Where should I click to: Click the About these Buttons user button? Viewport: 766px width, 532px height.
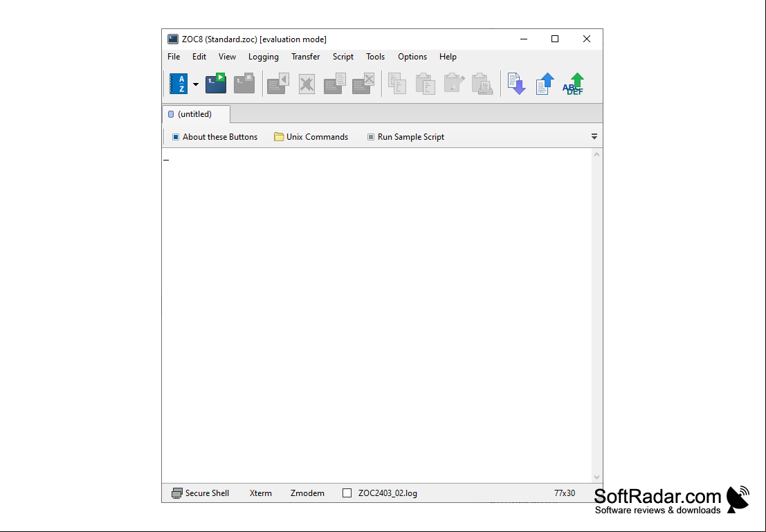(x=215, y=137)
